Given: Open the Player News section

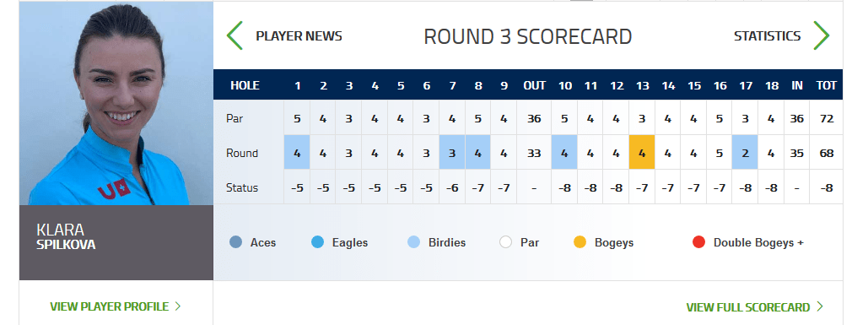Looking at the screenshot, I should [299, 36].
